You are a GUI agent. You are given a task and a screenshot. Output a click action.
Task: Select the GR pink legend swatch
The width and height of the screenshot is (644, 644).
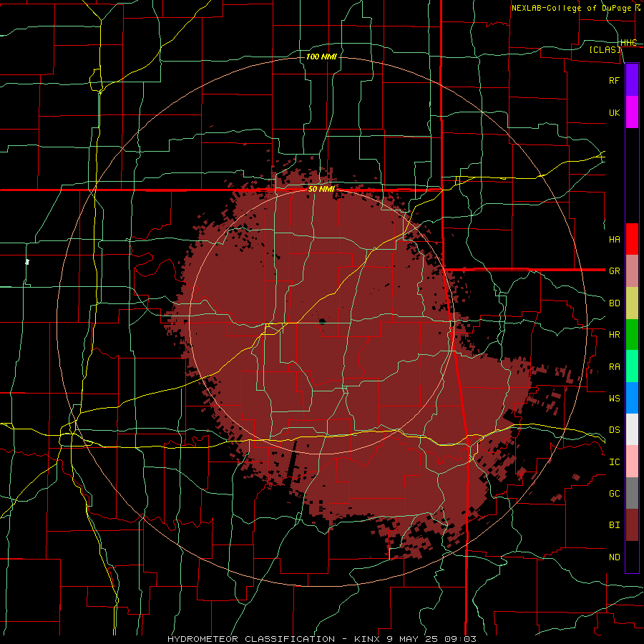[632, 271]
